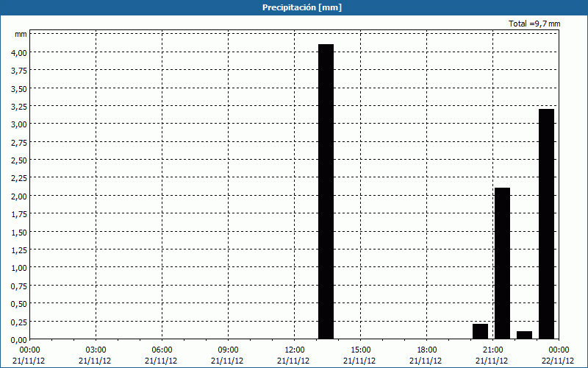Click the 4,00 y-axis label
The width and height of the screenshot is (588, 368).
(x=19, y=52)
